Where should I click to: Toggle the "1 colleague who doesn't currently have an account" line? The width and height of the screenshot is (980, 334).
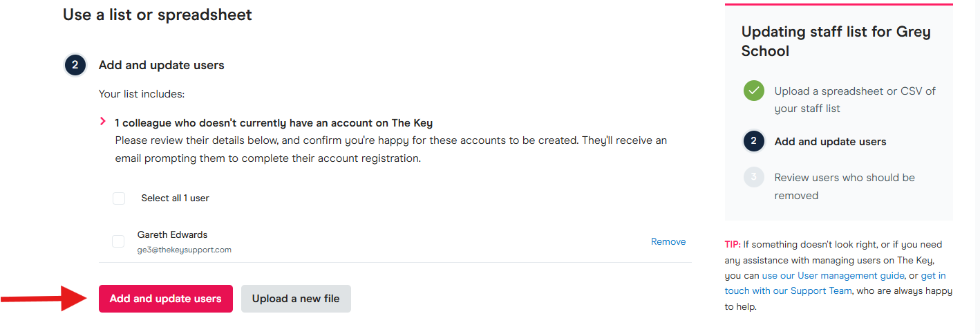(274, 123)
